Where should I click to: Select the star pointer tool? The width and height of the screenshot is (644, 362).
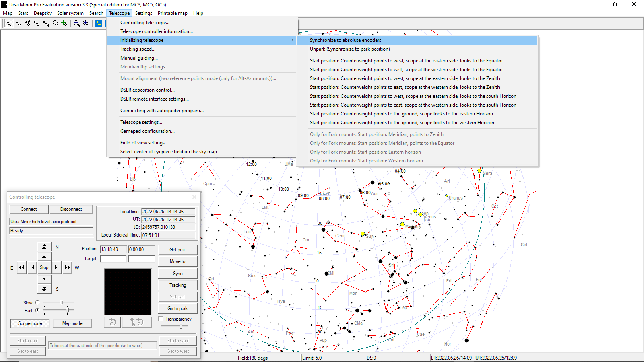pos(19,23)
